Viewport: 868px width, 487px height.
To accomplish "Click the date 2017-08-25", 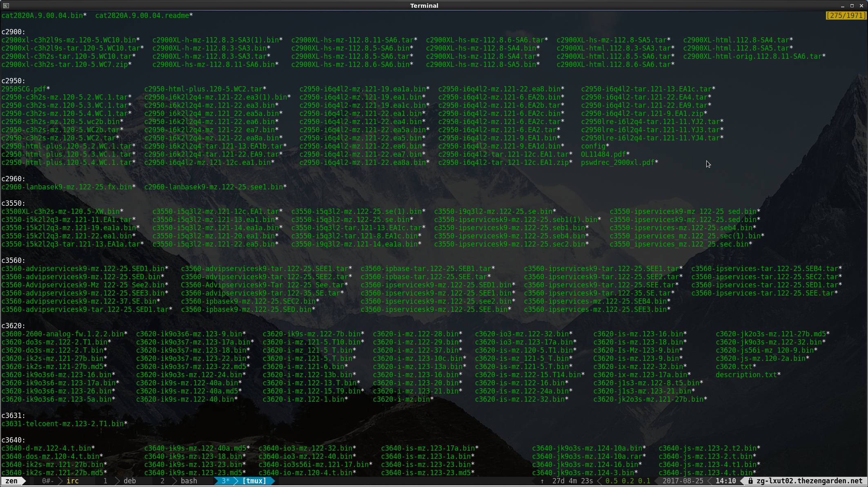I will 683,481.
